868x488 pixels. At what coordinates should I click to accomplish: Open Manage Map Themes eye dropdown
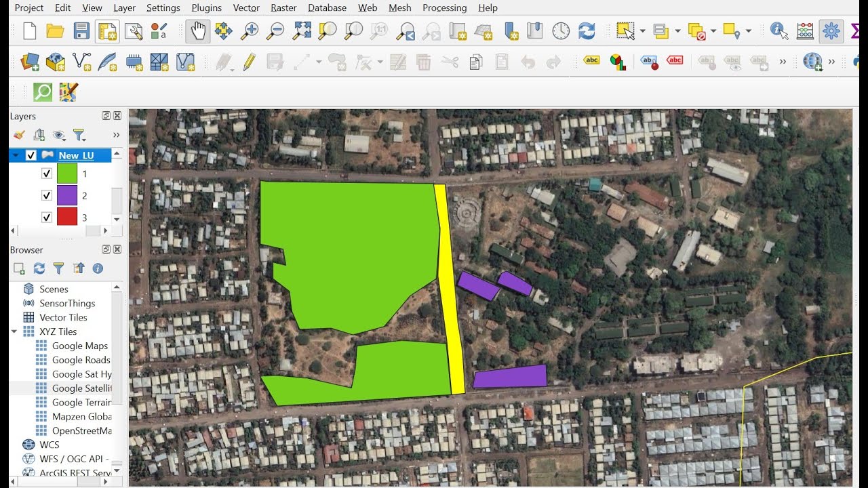click(x=59, y=135)
